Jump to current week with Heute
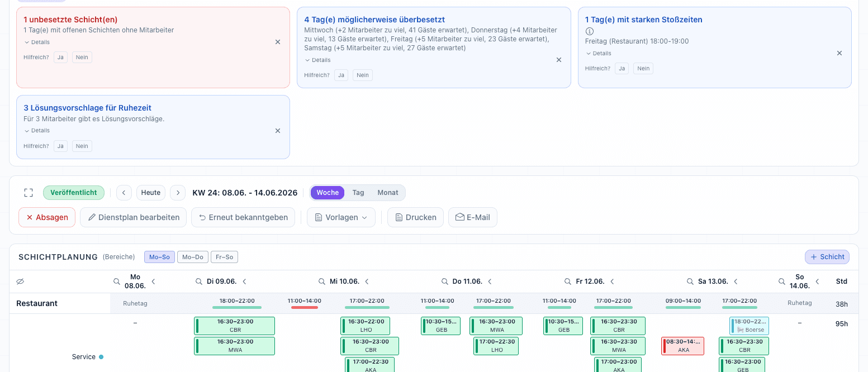Screen dimensions: 868x372 (x=151, y=193)
